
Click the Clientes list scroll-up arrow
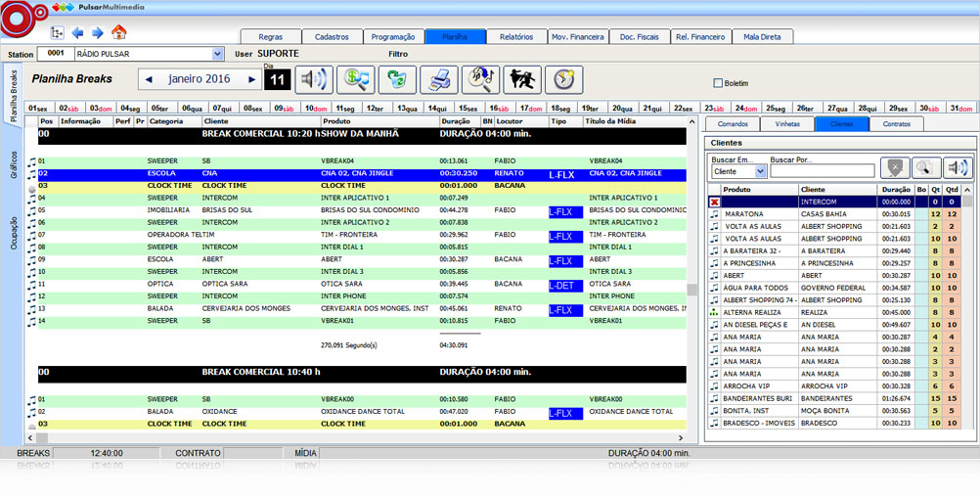(967, 190)
